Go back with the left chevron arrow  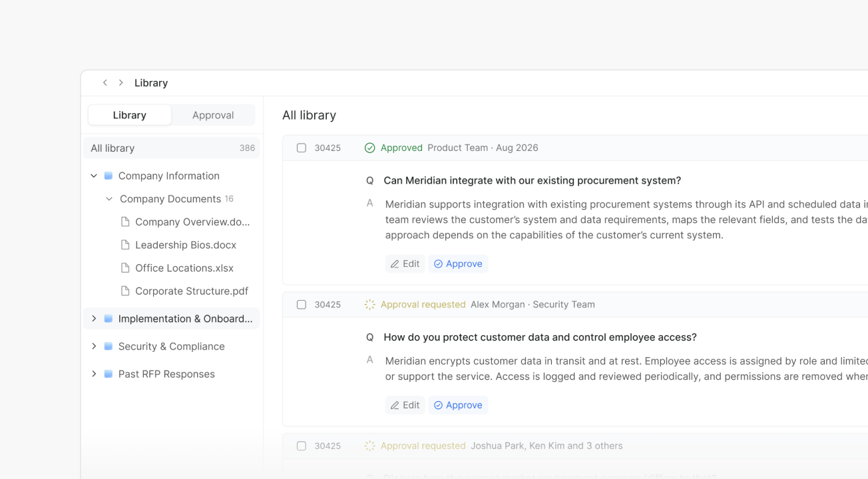105,82
